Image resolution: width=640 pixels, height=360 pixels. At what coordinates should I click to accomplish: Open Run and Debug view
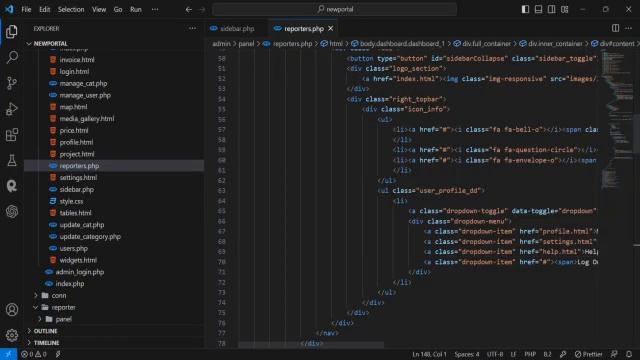[12, 109]
